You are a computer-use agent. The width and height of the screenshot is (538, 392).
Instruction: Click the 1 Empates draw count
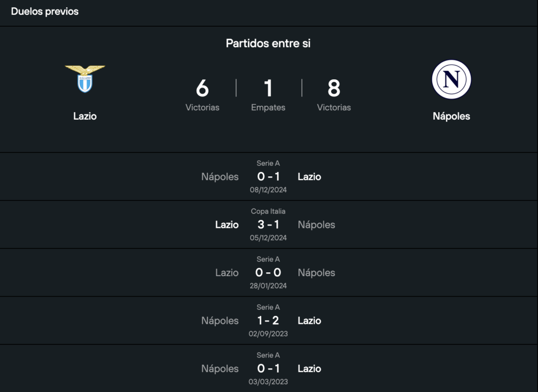268,89
